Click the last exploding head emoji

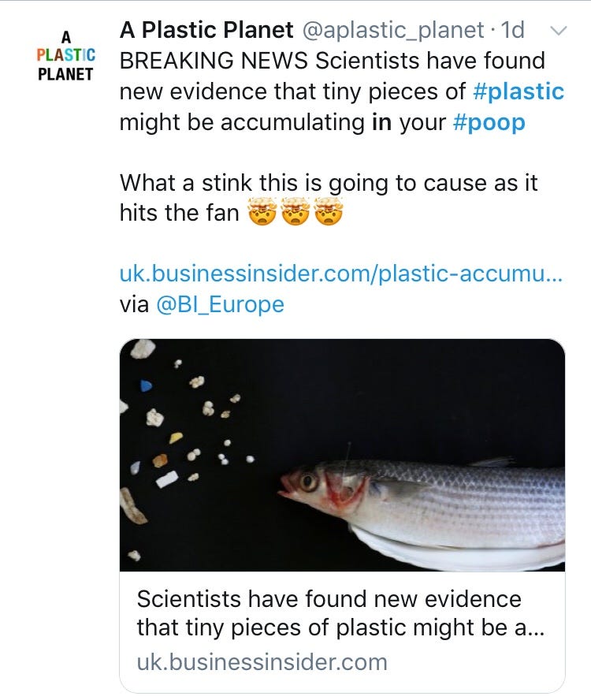pyautogui.click(x=328, y=213)
